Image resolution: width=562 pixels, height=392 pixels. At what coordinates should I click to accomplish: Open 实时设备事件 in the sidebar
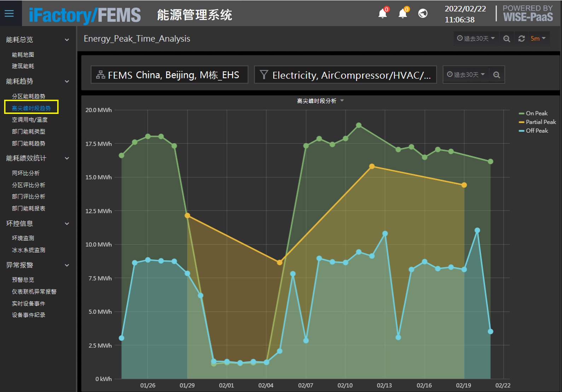click(x=28, y=304)
